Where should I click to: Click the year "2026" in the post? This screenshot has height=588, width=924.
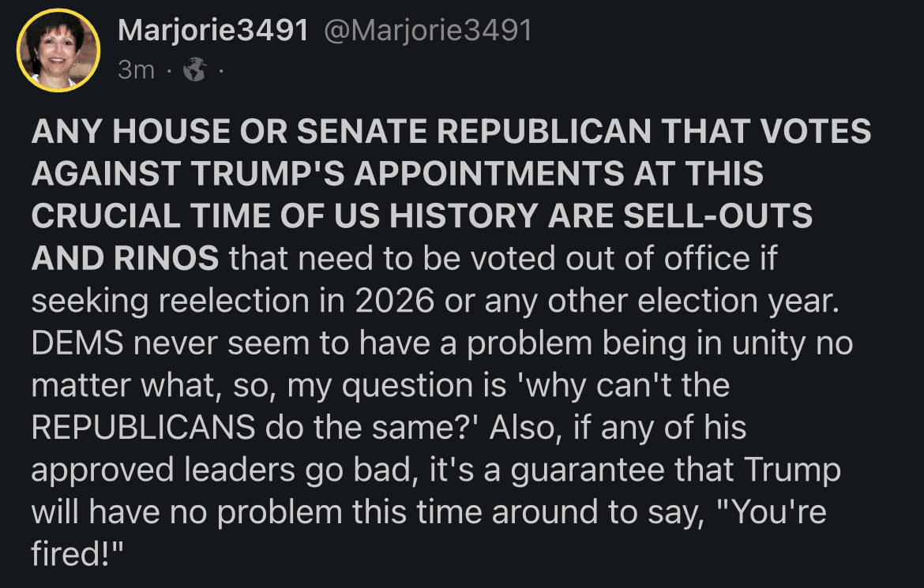point(388,301)
